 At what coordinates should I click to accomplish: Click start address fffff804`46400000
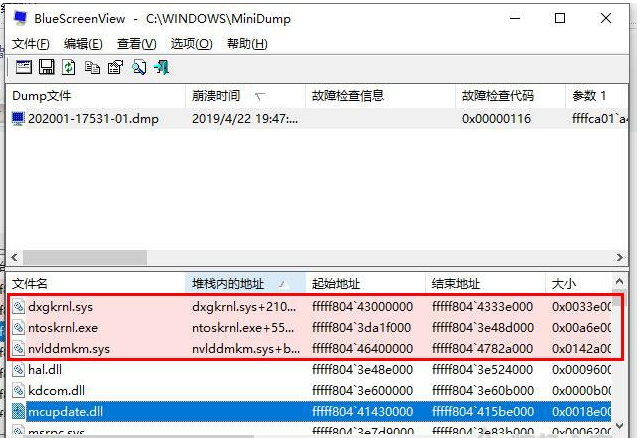point(363,349)
